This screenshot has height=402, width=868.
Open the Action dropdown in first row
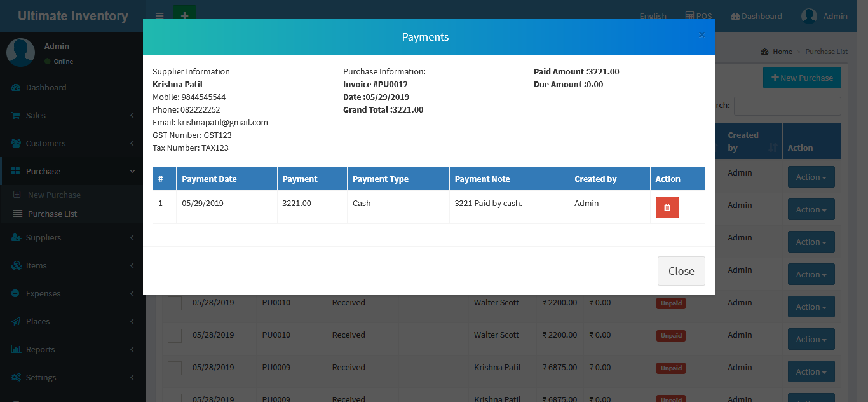(811, 177)
